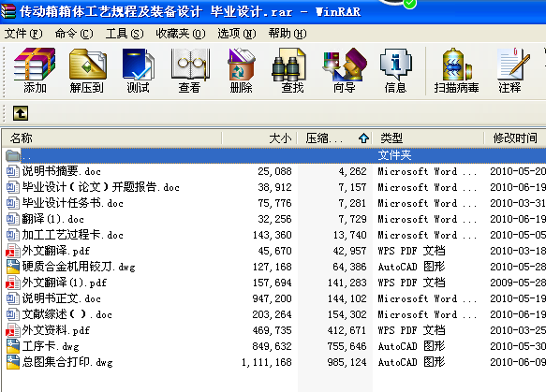Screen dimensions: 546x392
Task: Sort by the 名称 column header
Action: pos(111,138)
